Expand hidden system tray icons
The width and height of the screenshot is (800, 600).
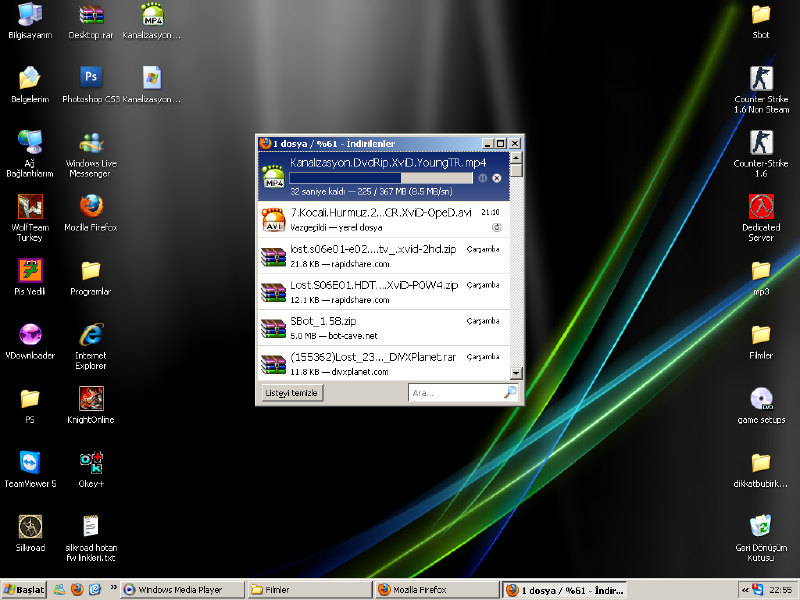point(745,590)
